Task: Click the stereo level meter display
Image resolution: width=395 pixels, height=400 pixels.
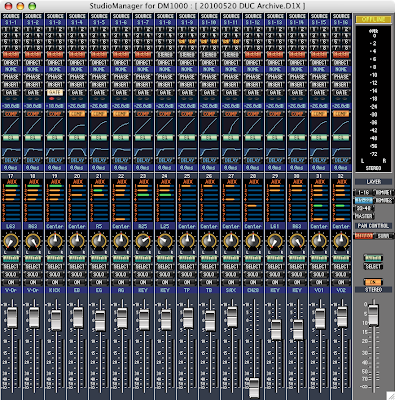Action: pos(373,99)
